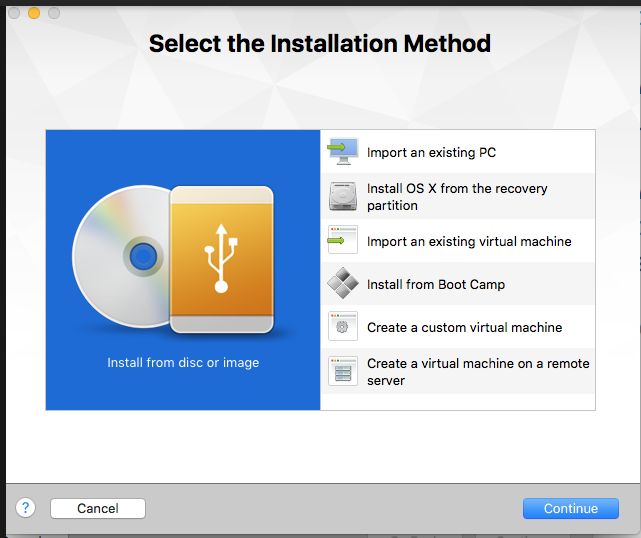Click the Import an existing virtual machine icon
Screen dimensions: 641x538
343,240
